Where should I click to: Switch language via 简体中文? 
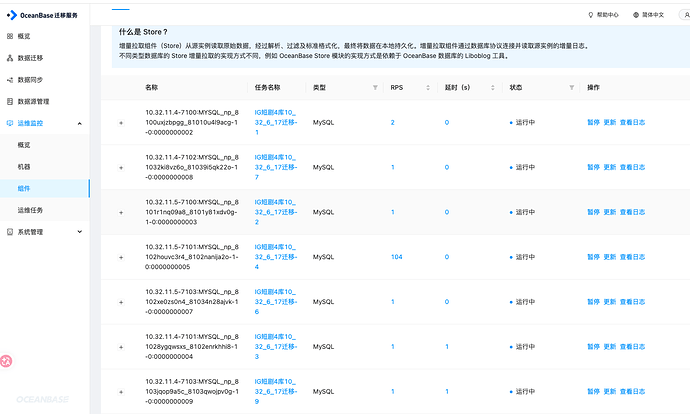point(653,15)
